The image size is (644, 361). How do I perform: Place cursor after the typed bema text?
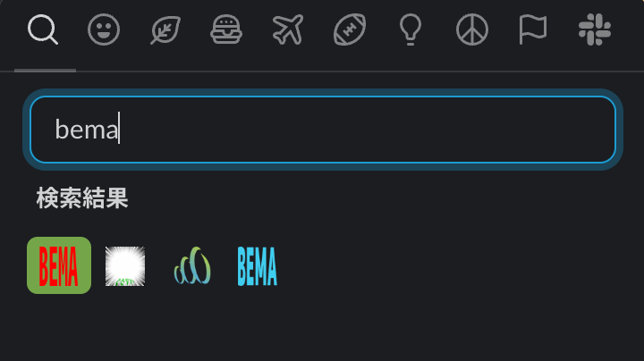120,130
